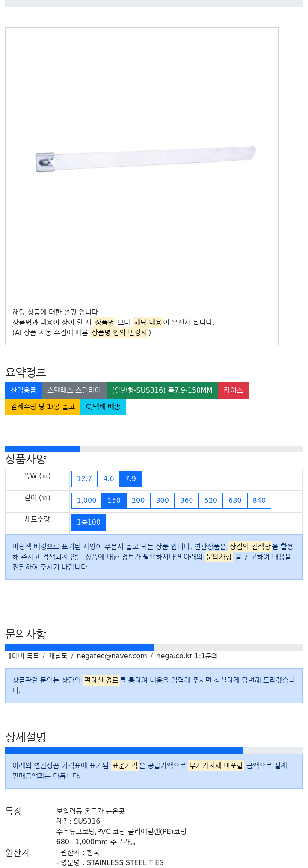Choose length 300 mm
Image resolution: width=308 pixels, height=868 pixels.
coord(162,501)
